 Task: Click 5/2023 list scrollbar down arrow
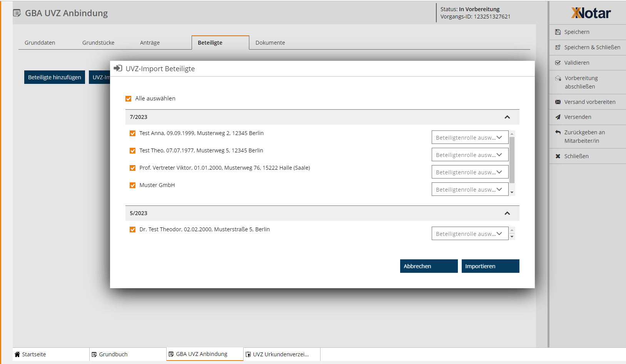(x=512, y=237)
